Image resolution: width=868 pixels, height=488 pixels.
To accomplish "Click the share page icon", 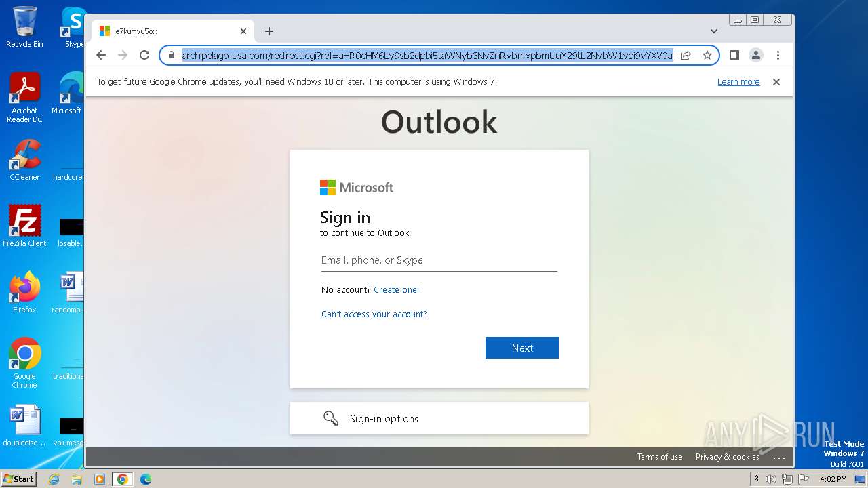I will (686, 55).
